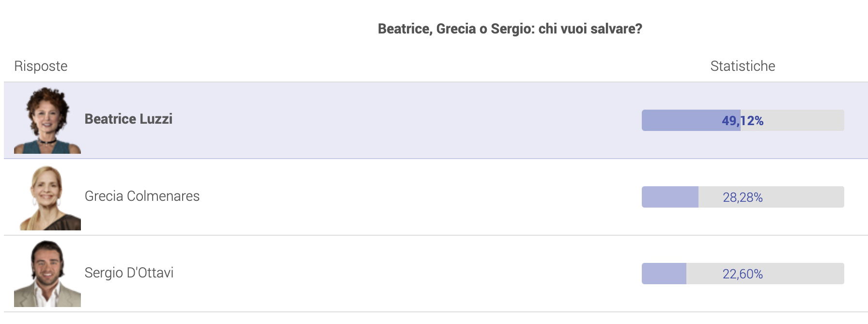
Task: Click gray unfilled end of Sergio's bar
Action: point(804,274)
